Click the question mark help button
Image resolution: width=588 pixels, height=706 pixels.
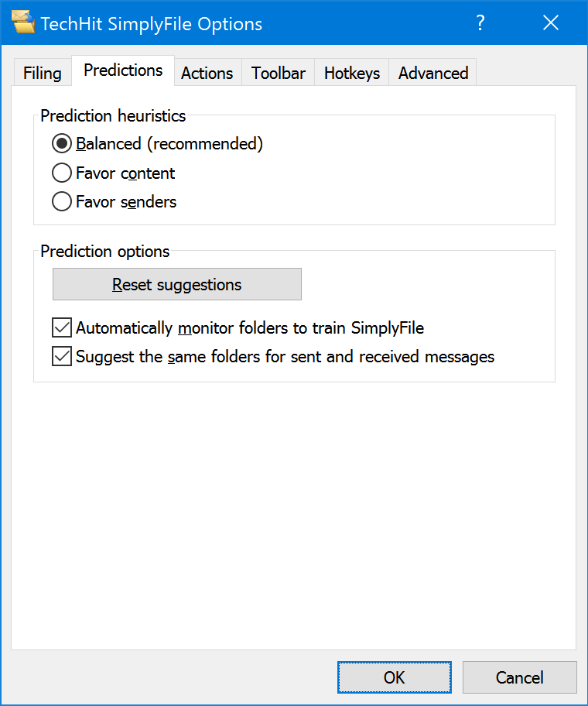[x=480, y=22]
